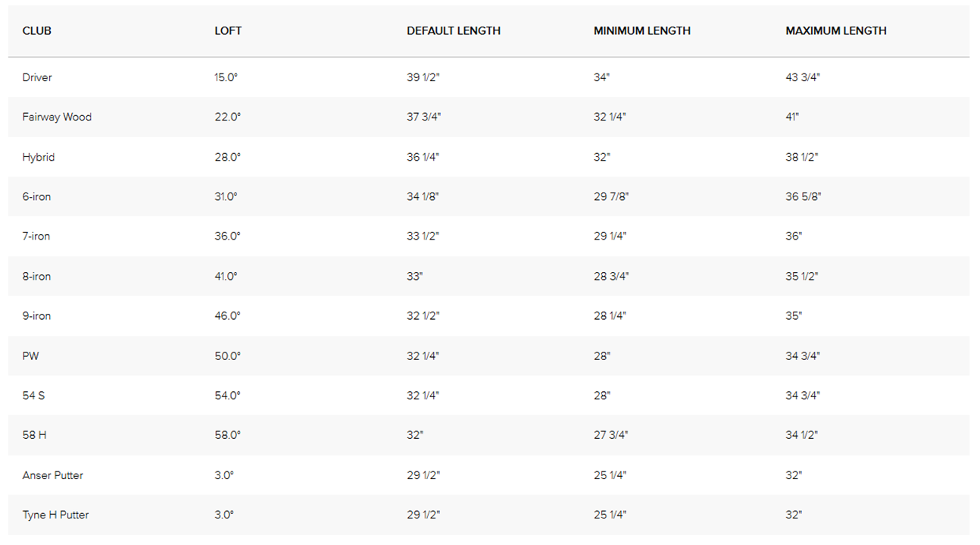Select the Driver club name cell
Viewport: 980px width, 545px height.
click(37, 77)
